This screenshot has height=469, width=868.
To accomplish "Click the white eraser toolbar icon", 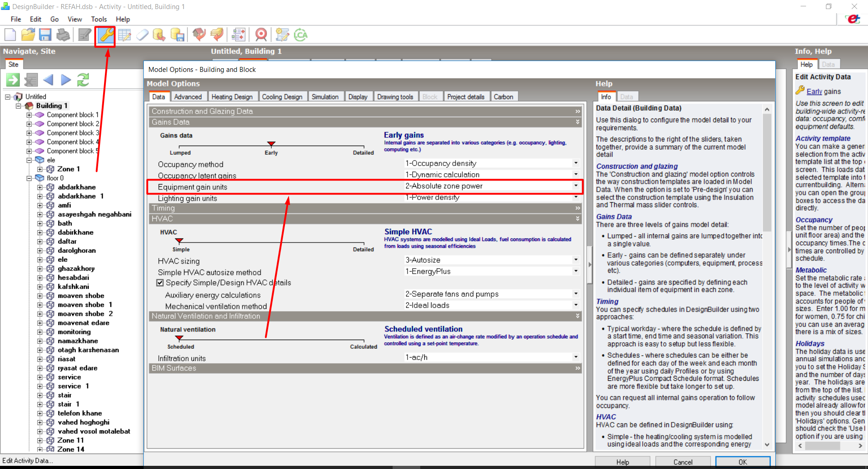I will [x=142, y=35].
